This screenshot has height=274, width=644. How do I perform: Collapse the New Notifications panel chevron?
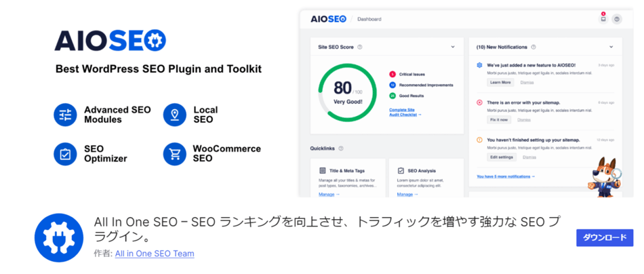click(x=611, y=47)
